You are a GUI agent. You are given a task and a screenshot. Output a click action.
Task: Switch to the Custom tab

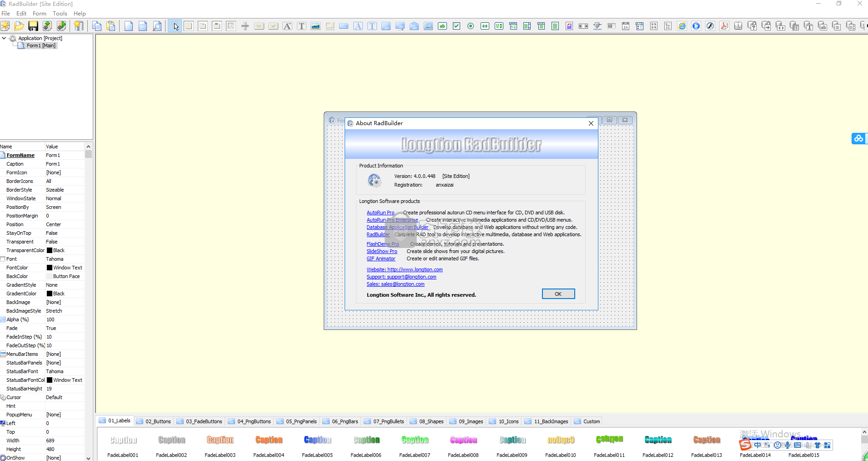point(587,421)
